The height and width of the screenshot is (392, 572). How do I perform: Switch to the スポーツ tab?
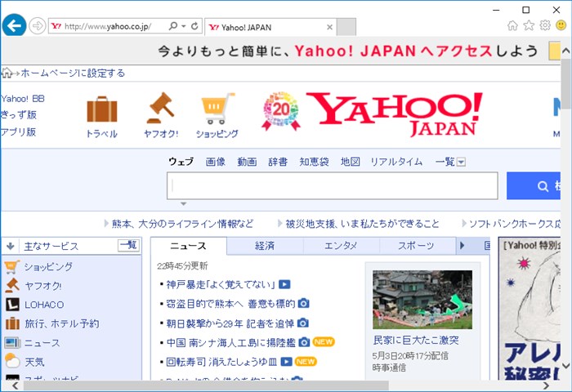click(x=418, y=246)
